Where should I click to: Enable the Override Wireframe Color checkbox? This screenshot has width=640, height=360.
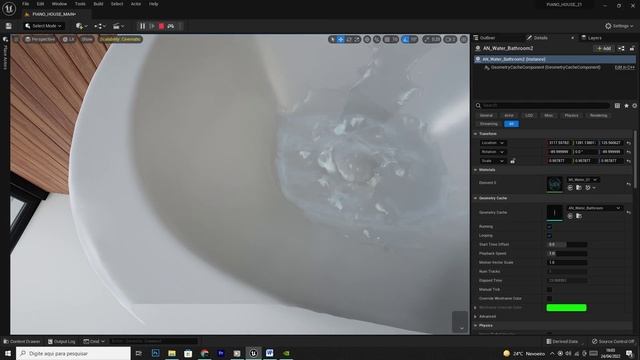[x=549, y=298]
